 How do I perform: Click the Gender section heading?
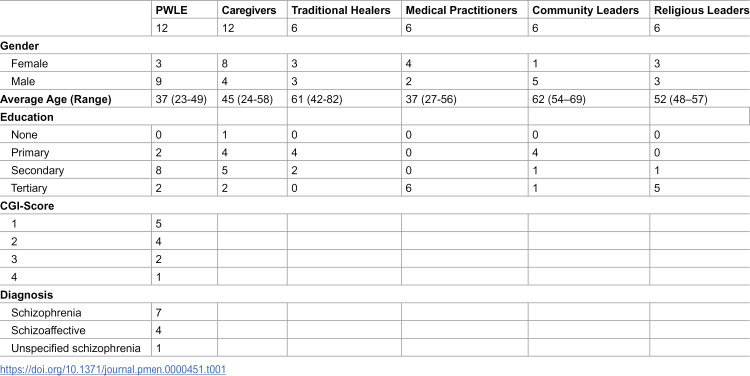click(20, 46)
